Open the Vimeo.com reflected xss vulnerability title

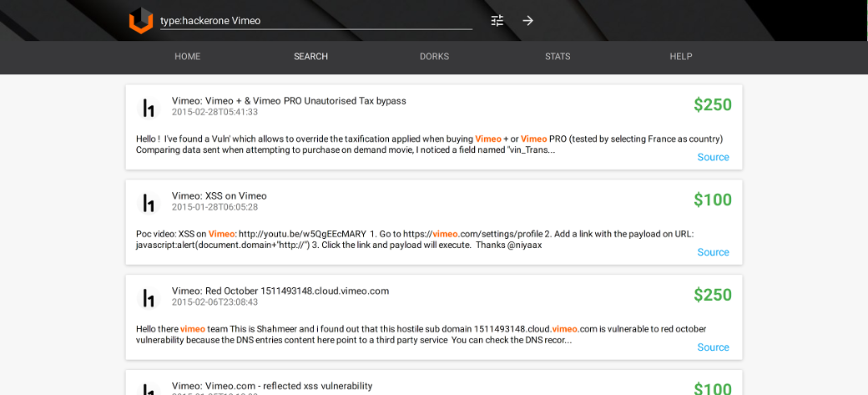point(272,386)
